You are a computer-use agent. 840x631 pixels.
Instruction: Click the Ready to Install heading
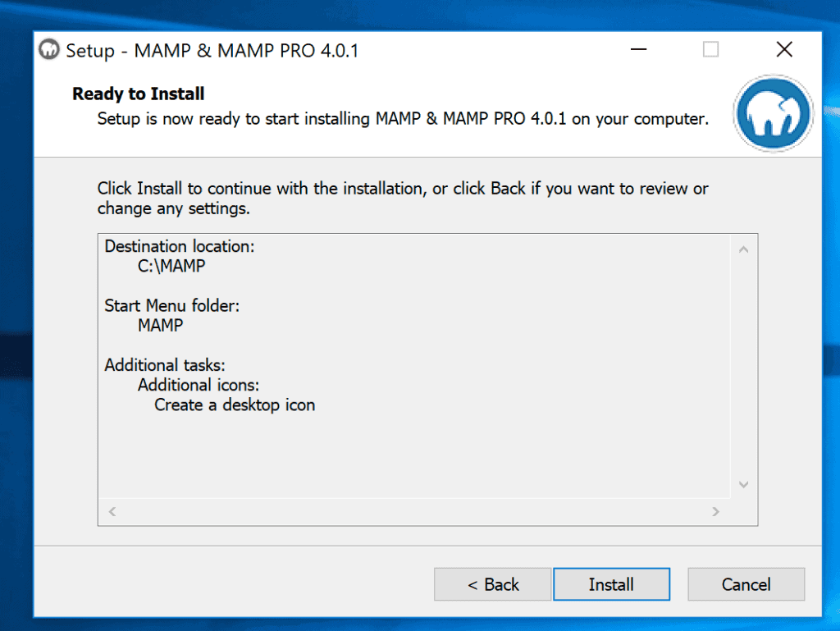click(x=138, y=94)
